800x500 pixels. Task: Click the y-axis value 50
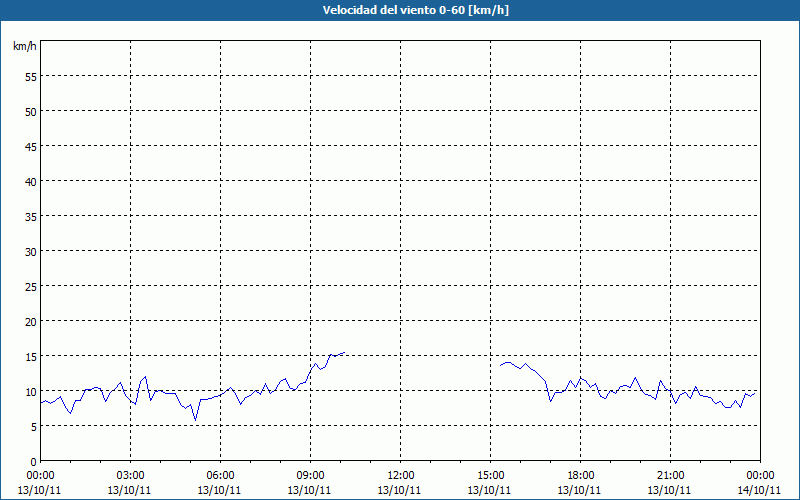[31, 112]
